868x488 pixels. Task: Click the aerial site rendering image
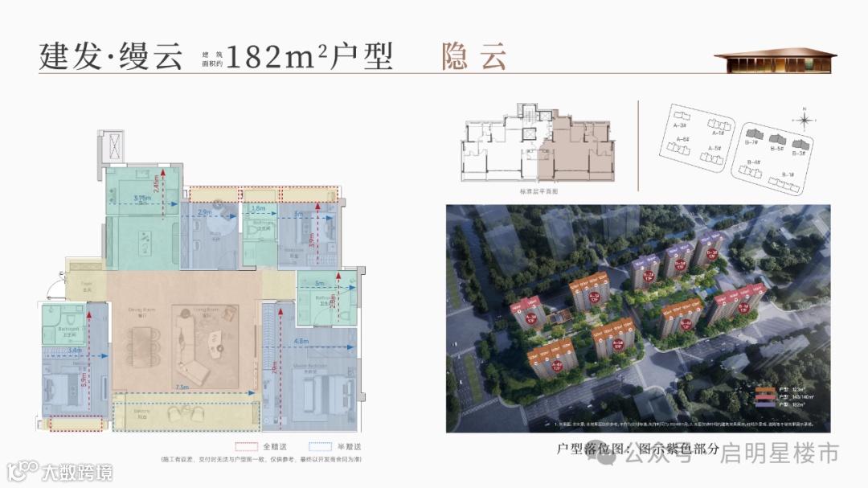point(638,318)
